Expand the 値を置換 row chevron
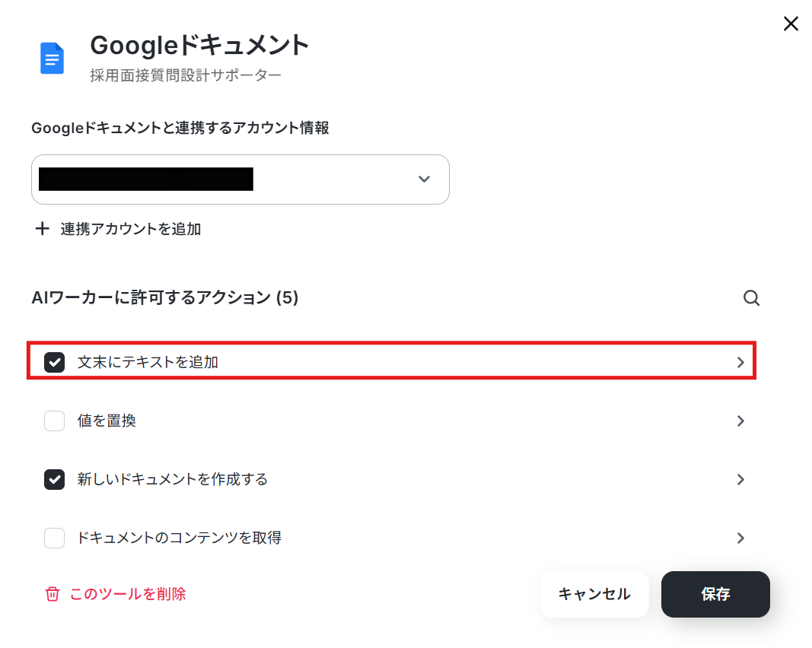812x648 pixels. [740, 421]
